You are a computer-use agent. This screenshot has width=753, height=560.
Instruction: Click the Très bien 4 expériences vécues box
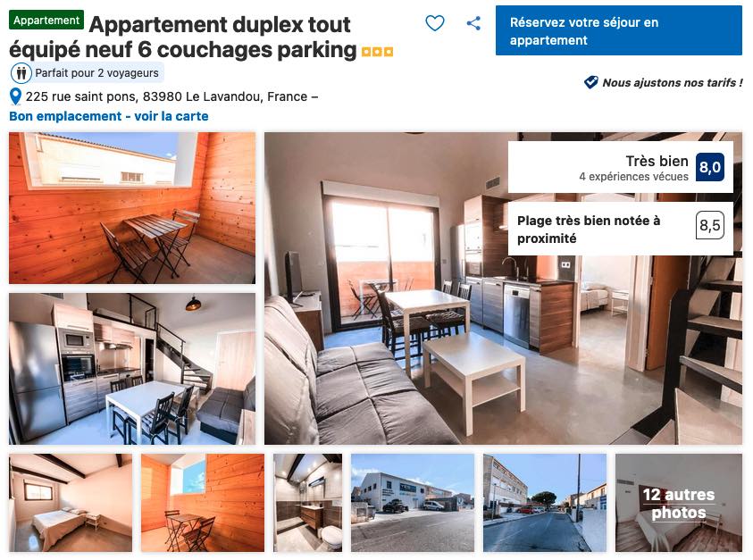coord(621,167)
